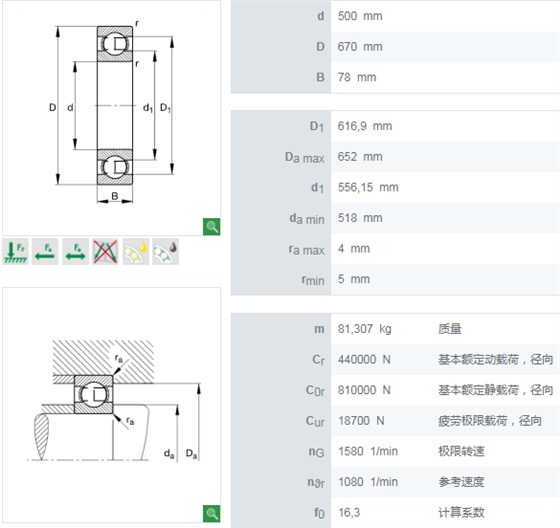Select the bidirectional axial load icon
This screenshot has width=560, height=528.
(x=75, y=251)
